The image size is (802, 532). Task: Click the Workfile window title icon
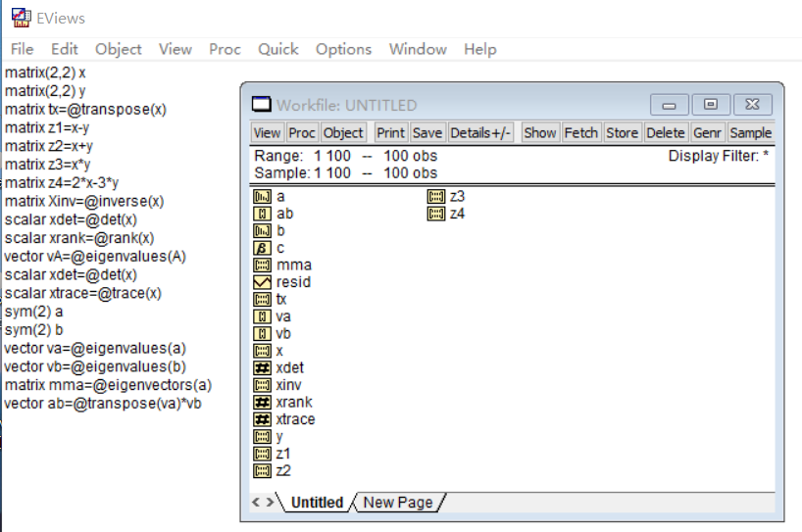tap(262, 104)
